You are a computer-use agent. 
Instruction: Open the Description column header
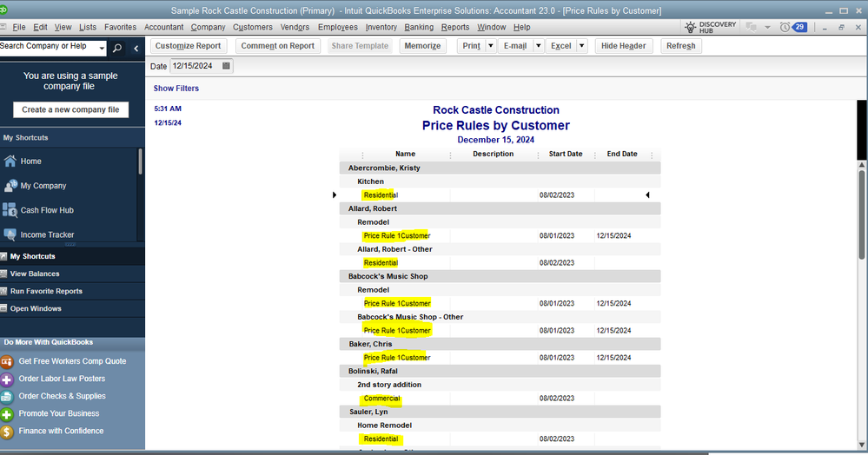click(x=493, y=154)
